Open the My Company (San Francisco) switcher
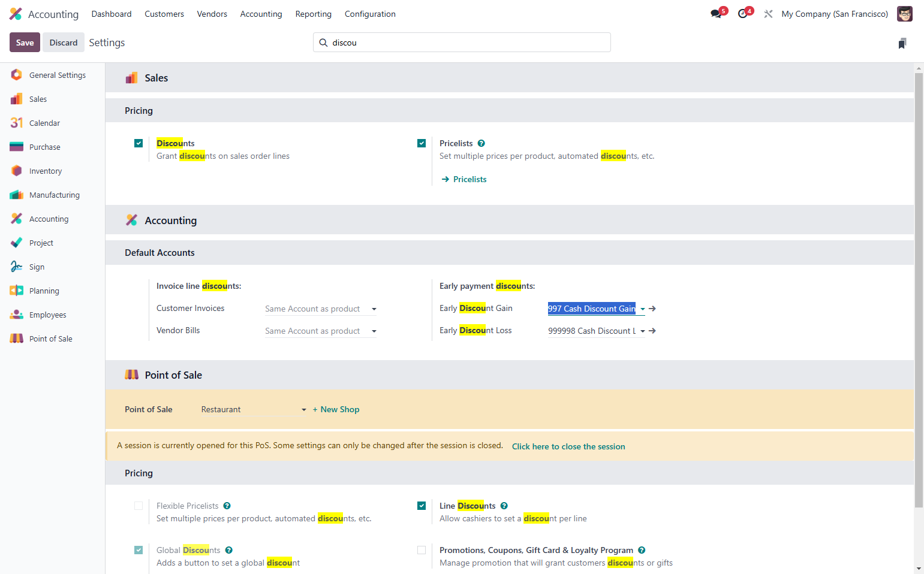This screenshot has height=574, width=924. 835,14
